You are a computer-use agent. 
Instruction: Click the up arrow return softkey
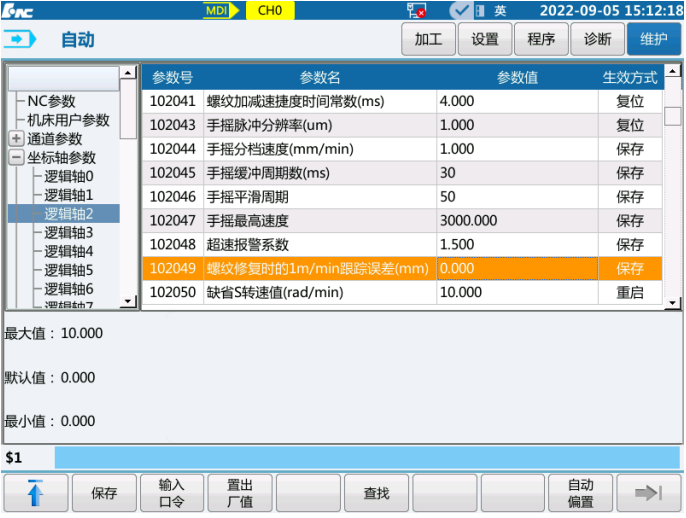tap(36, 493)
